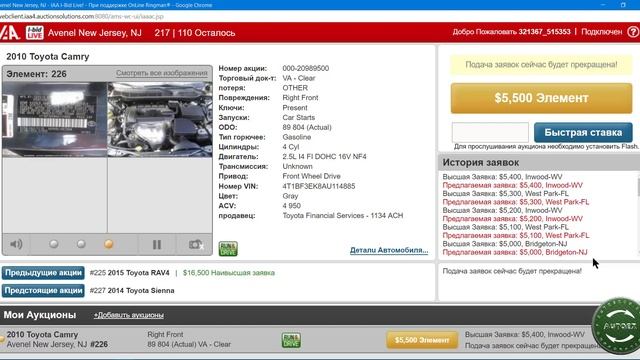The height and width of the screenshot is (360, 640).
Task: Click the Предлагаемая заявка: $5,000, Bridgeton-NJ row
Action: coord(515,252)
